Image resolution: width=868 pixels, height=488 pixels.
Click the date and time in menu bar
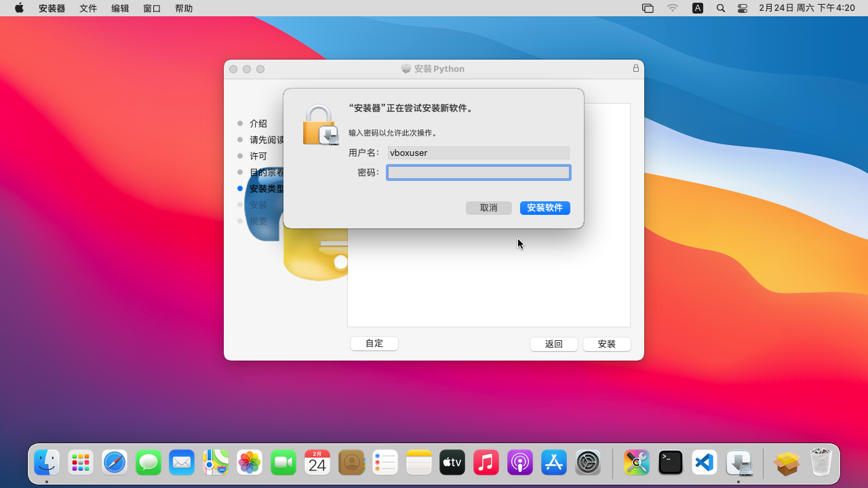pyautogui.click(x=807, y=8)
